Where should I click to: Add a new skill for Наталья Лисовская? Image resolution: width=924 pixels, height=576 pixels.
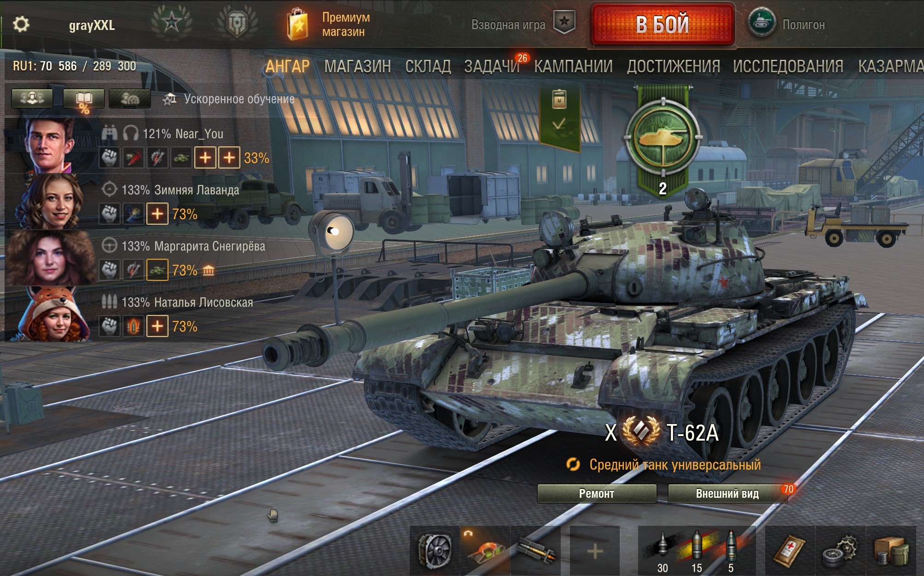click(x=157, y=326)
